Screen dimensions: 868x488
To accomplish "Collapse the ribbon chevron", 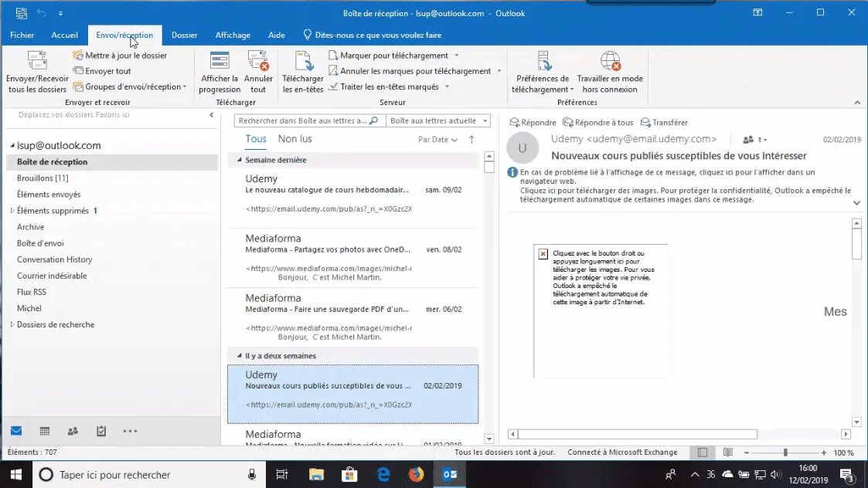I will [x=857, y=103].
